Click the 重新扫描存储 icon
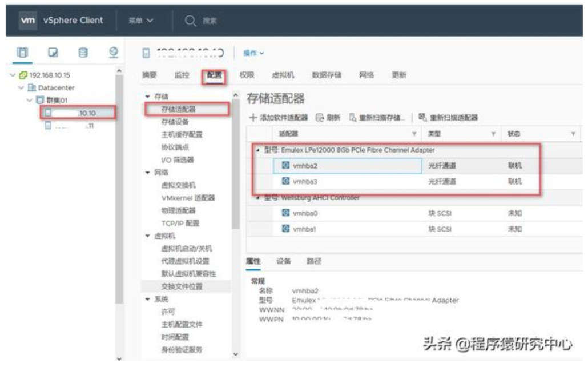Image resolution: width=588 pixels, height=367 pixels. pyautogui.click(x=353, y=118)
